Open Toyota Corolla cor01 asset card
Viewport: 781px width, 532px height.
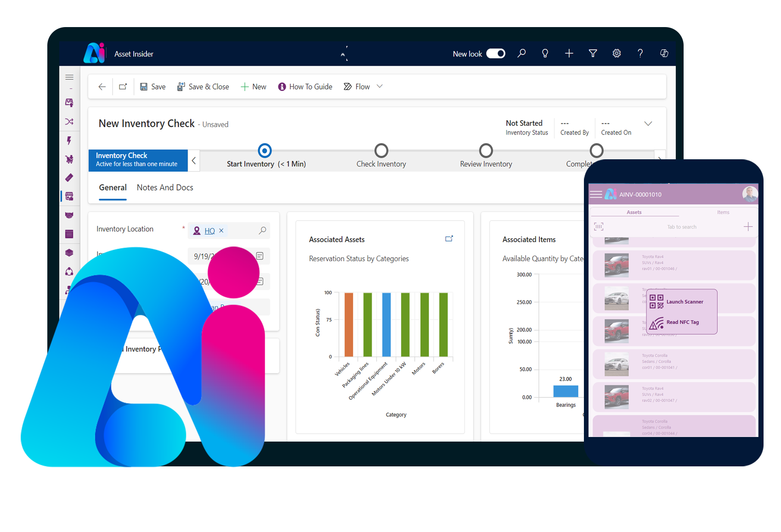[x=674, y=364]
